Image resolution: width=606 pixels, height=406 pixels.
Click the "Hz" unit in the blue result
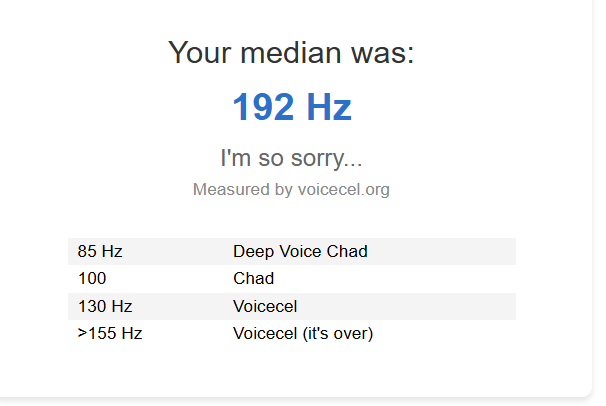click(329, 107)
